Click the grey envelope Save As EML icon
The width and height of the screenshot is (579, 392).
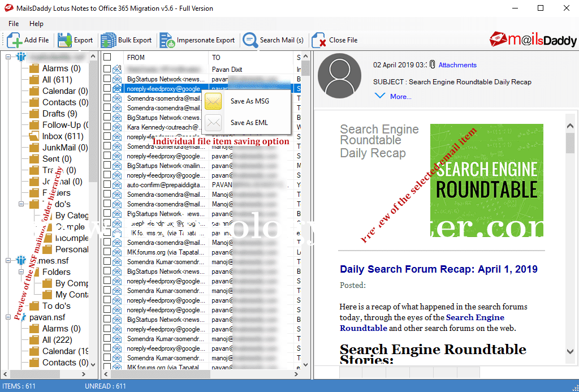pyautogui.click(x=213, y=123)
